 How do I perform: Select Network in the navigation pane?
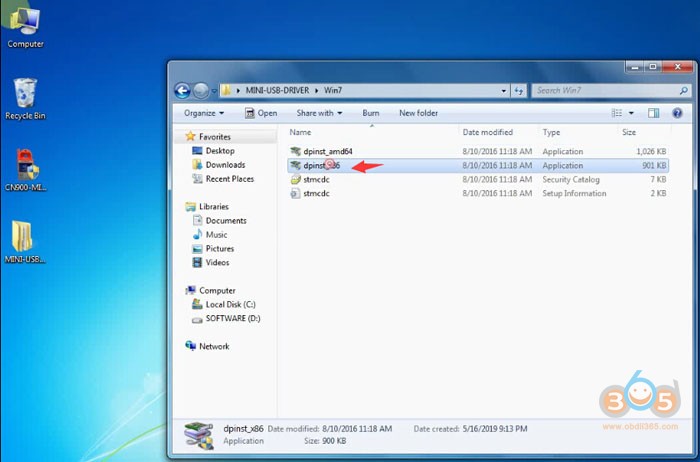214,346
